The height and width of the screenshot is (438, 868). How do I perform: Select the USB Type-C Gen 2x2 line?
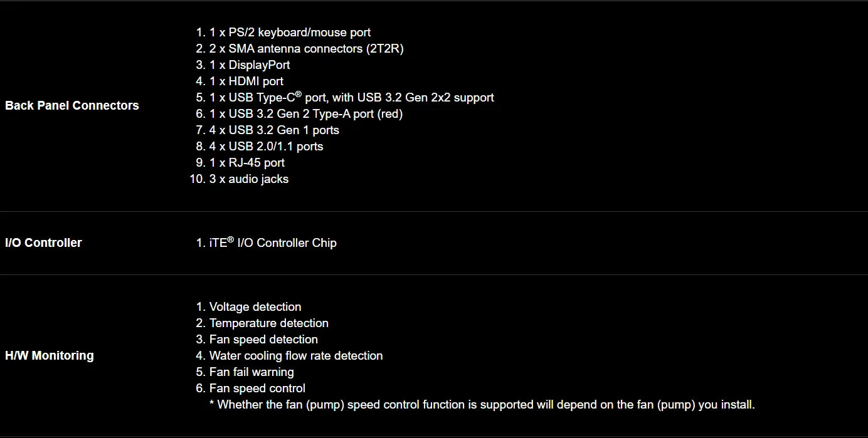(352, 97)
